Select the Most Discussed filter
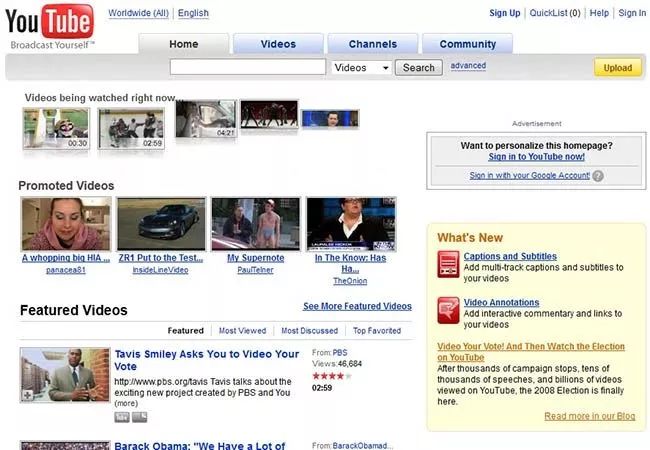 [x=309, y=331]
